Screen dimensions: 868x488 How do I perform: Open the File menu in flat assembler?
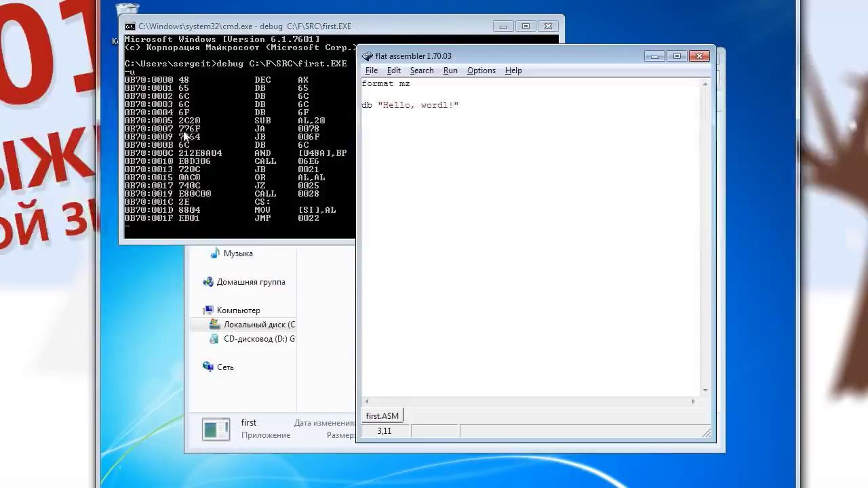point(372,70)
